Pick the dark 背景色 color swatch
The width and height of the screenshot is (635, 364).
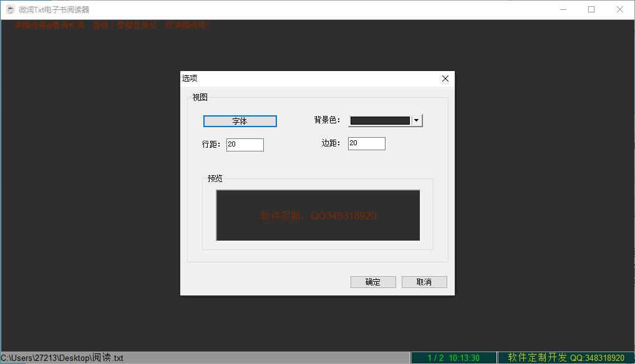click(x=380, y=120)
